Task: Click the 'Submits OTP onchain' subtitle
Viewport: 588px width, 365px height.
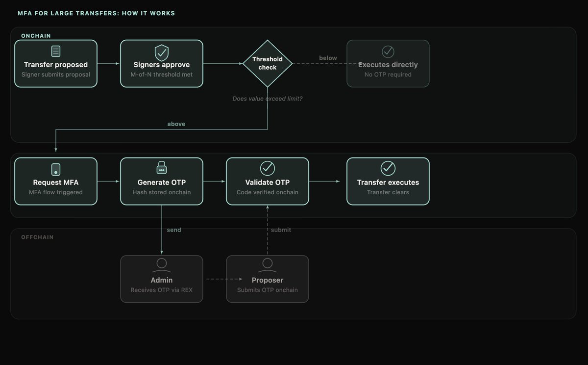Action: [268, 290]
